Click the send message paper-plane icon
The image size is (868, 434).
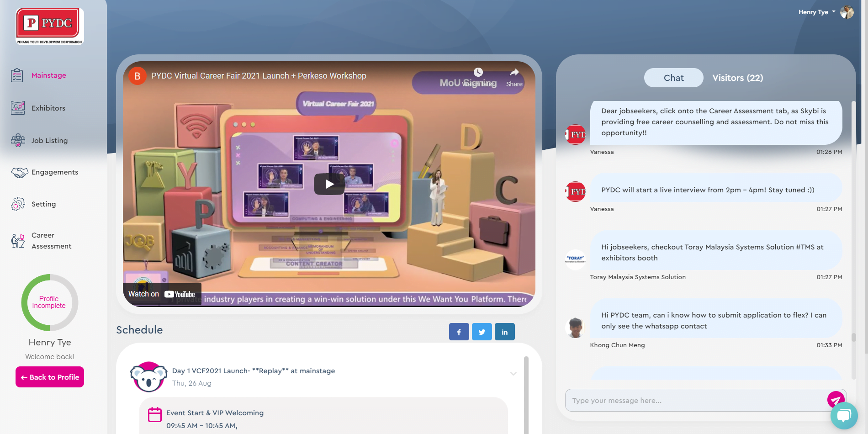[836, 400]
